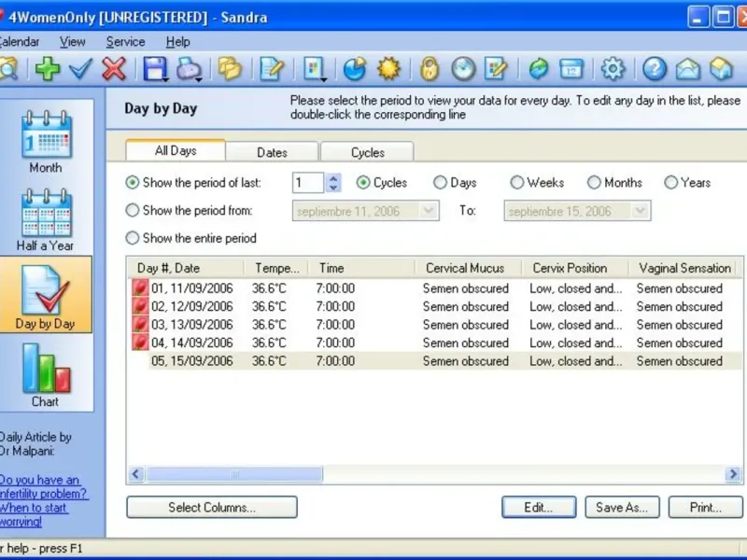Increase the period count spinner

[x=333, y=178]
